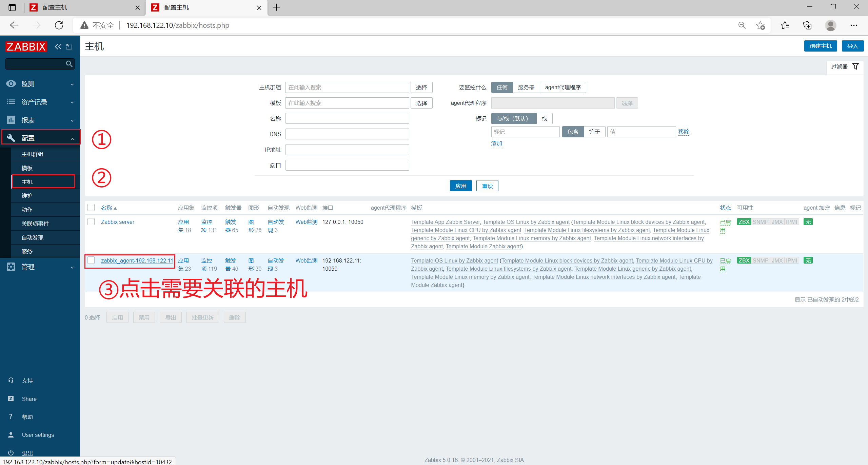Expand the 资产记录 menu chevron
This screenshot has width=868, height=465.
coord(72,102)
